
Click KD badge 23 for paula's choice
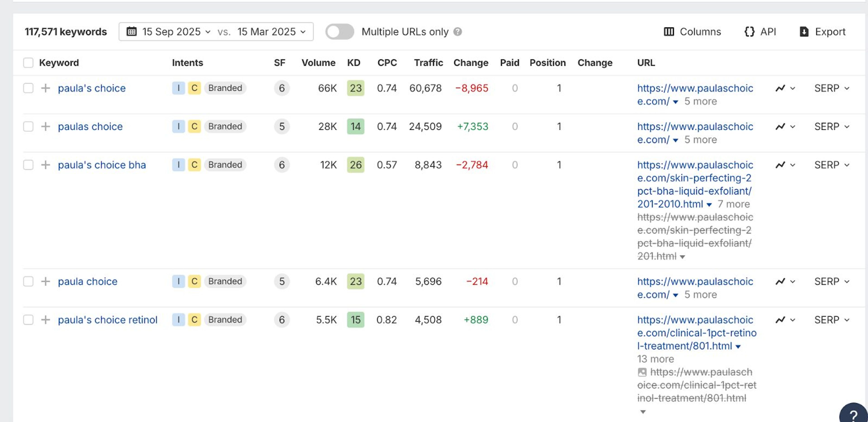coord(356,88)
